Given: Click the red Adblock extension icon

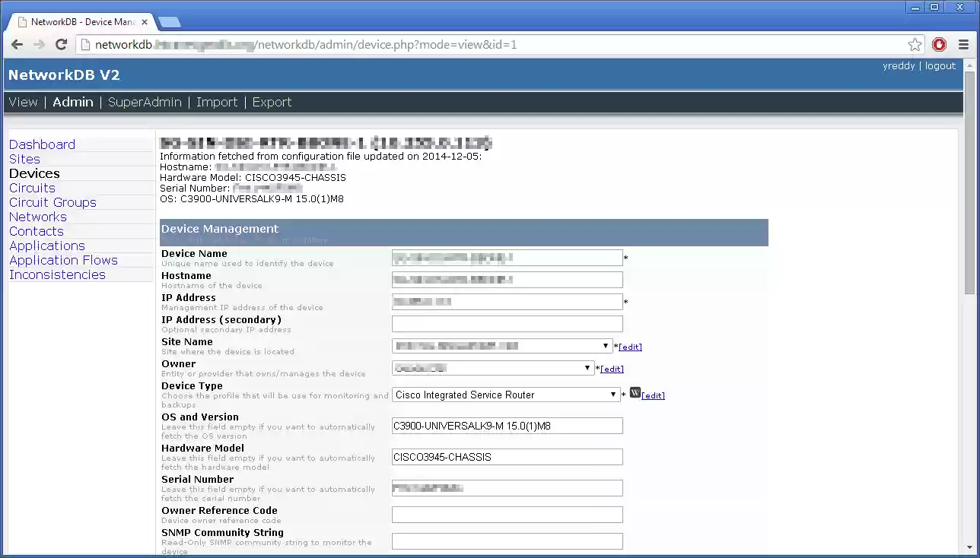Looking at the screenshot, I should coord(940,45).
